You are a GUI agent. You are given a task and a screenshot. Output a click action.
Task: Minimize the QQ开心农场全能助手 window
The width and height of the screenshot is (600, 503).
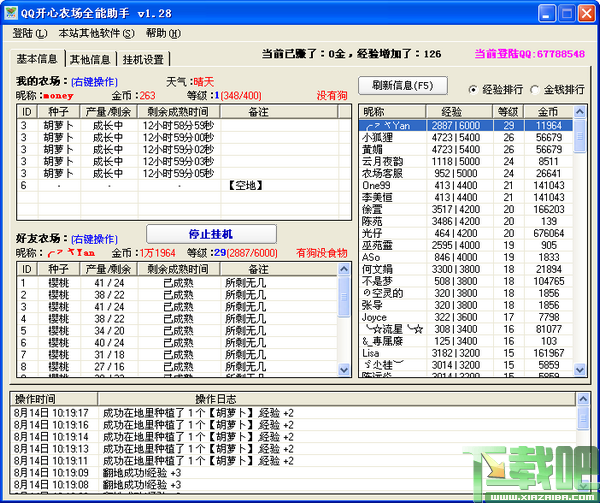547,13
